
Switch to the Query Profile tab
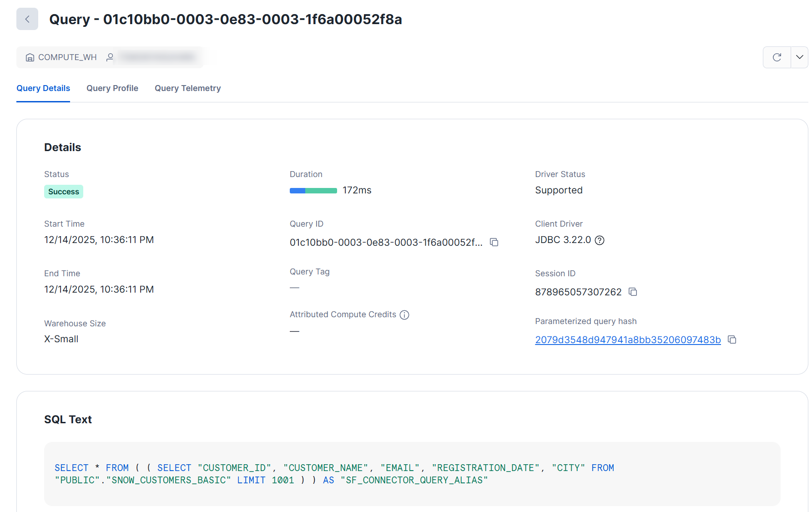pos(112,88)
